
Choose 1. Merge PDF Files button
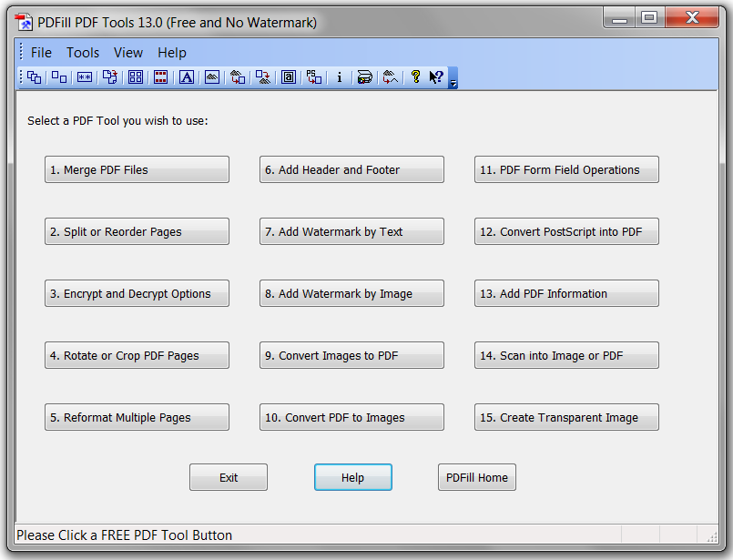point(137,169)
